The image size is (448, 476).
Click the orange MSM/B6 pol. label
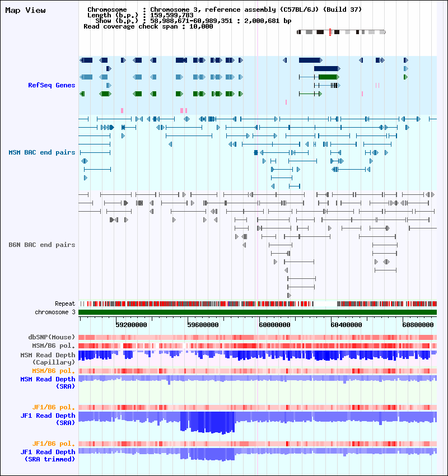click(x=53, y=371)
